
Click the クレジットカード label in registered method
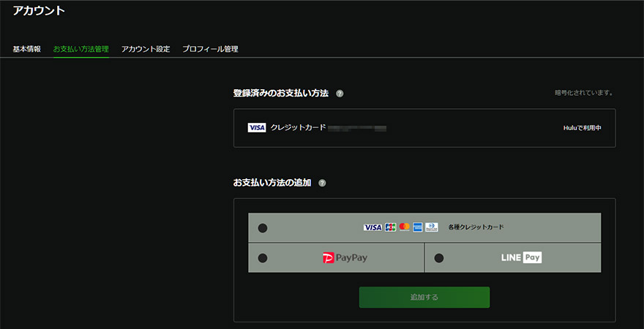tap(298, 128)
